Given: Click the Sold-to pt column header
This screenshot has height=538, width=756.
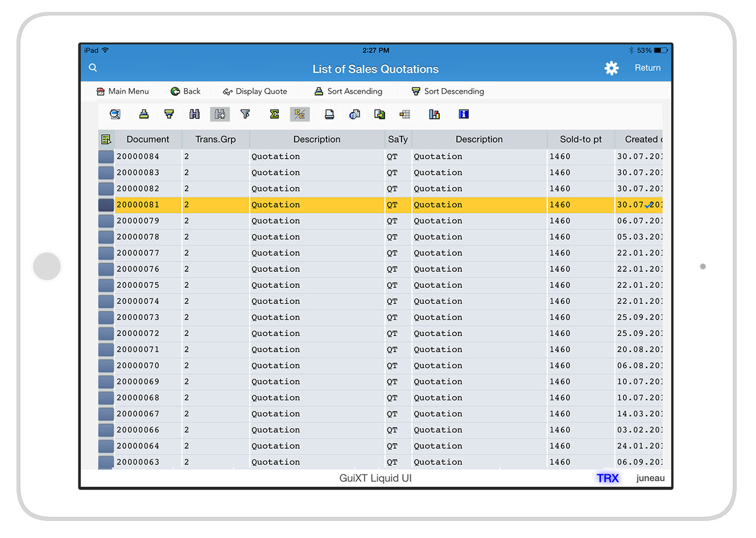Looking at the screenshot, I should click(580, 139).
